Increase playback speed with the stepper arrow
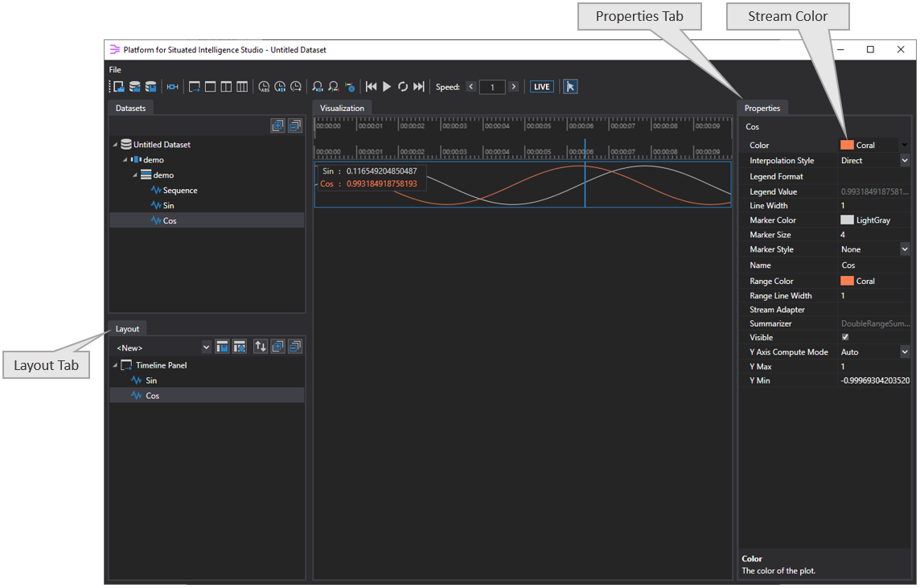Image resolution: width=920 pixels, height=588 pixels. (x=513, y=86)
